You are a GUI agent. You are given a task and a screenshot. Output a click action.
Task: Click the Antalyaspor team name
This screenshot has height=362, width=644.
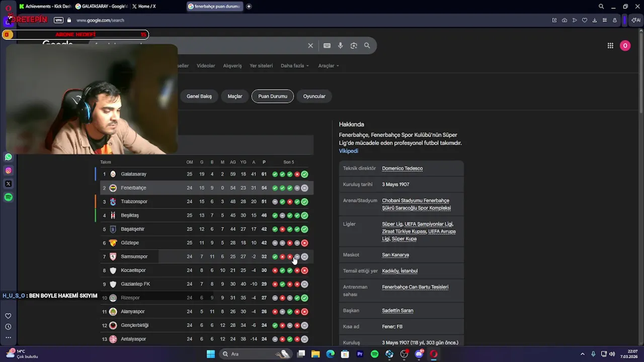point(133,339)
